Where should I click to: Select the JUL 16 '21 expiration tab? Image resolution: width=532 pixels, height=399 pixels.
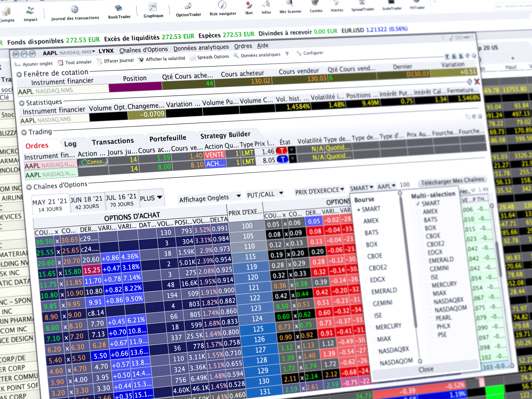(x=121, y=201)
